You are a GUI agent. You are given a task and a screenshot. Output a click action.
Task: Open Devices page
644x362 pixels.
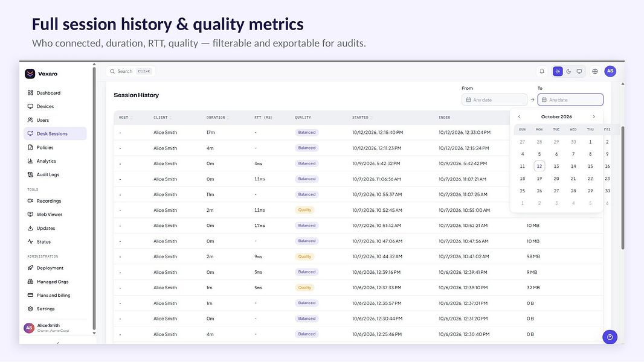(55, 107)
